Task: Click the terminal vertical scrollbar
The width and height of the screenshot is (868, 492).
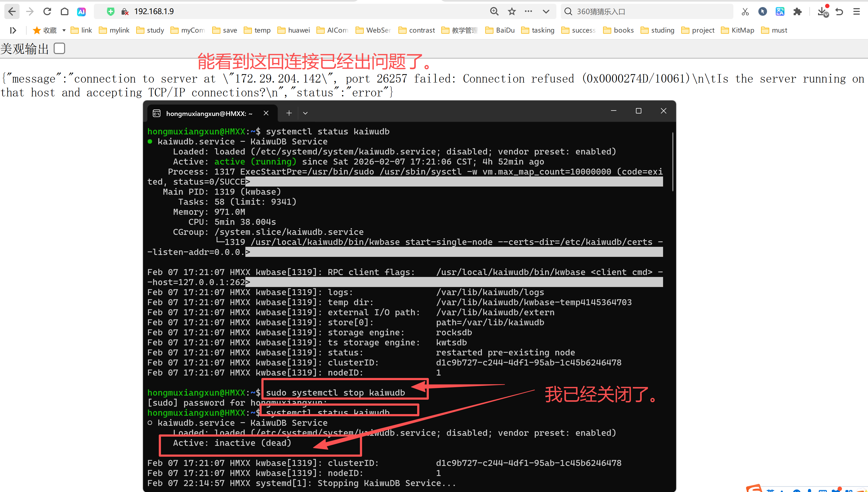Action: (673, 162)
